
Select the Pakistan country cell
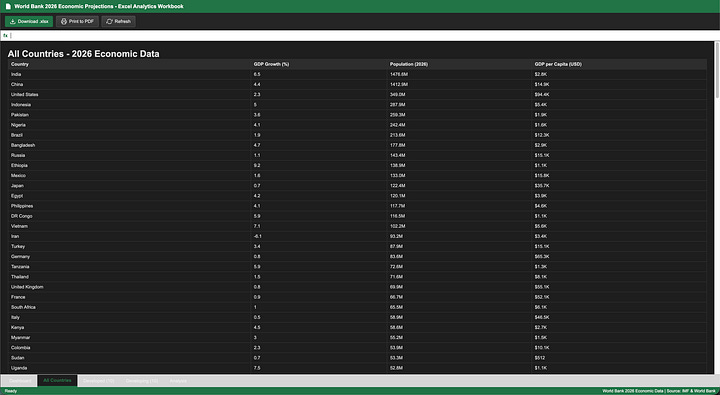click(129, 115)
